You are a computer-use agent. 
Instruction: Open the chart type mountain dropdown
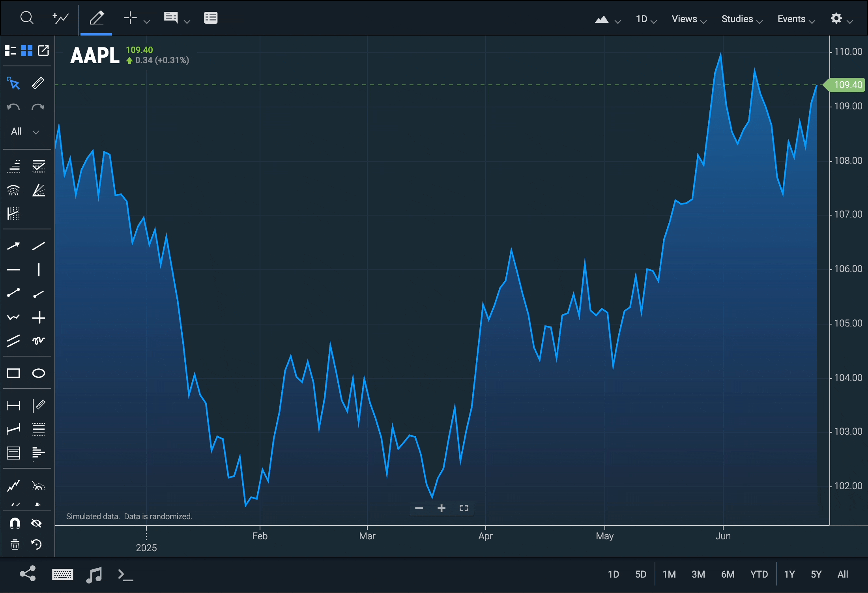point(608,19)
